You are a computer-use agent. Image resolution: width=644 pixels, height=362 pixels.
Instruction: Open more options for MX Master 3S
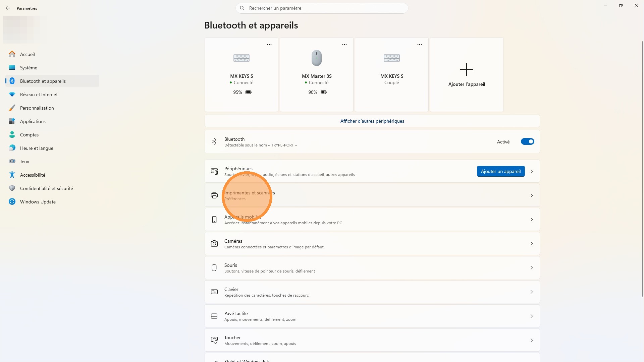pos(344,45)
